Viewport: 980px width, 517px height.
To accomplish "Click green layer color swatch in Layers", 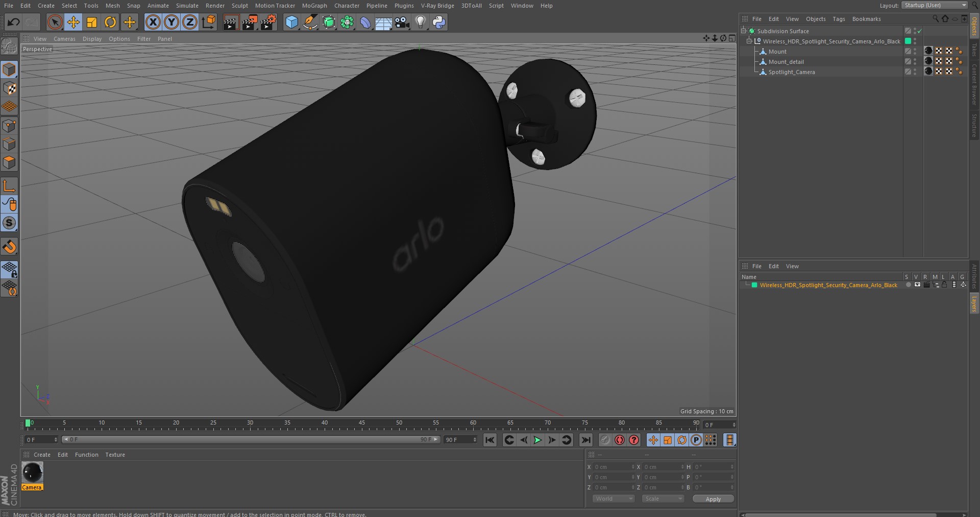I will click(754, 285).
